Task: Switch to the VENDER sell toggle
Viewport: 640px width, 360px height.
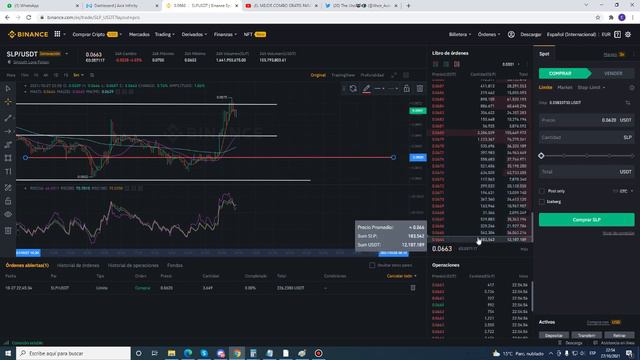Action: point(613,73)
